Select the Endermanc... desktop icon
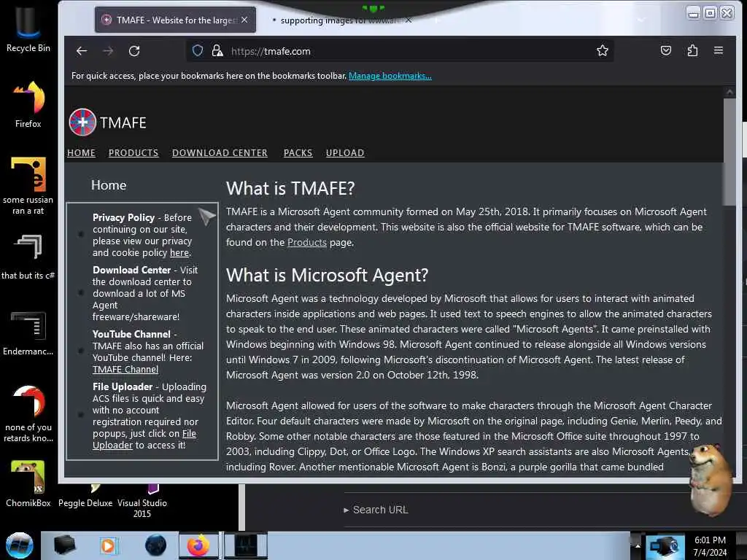The image size is (747, 560). pyautogui.click(x=28, y=332)
